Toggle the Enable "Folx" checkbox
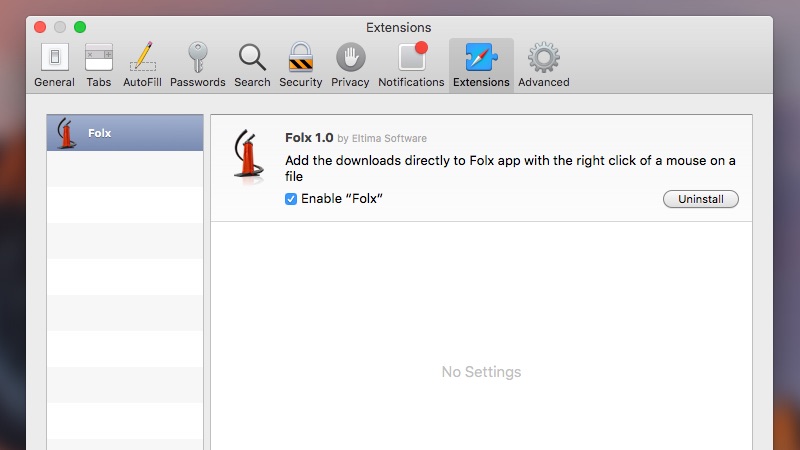Image resolution: width=800 pixels, height=450 pixels. coord(291,199)
